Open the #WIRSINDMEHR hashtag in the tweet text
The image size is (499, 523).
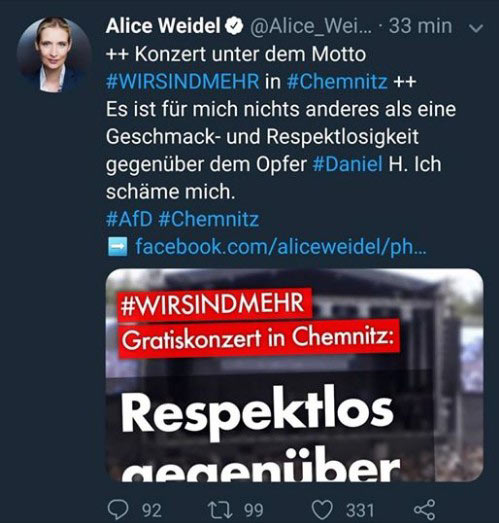(182, 81)
